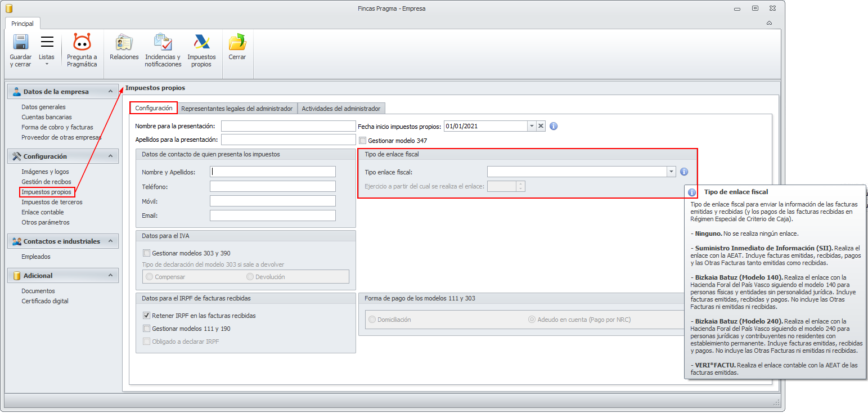Open the Relaciones toolbar icon

[x=124, y=43]
